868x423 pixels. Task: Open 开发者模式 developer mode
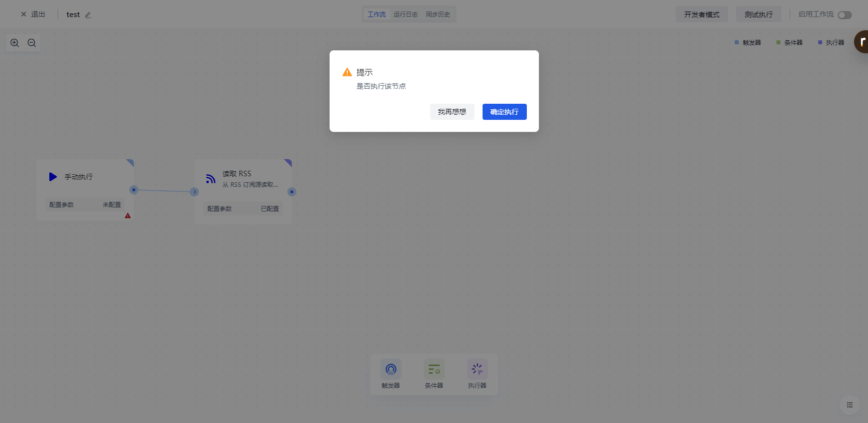(x=701, y=15)
